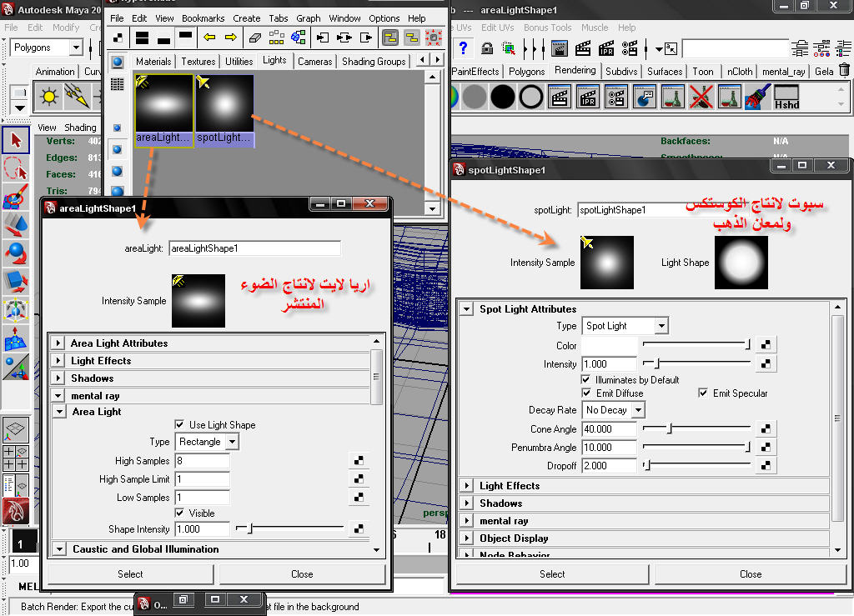Click the map button next to Cone Angle
854x616 pixels.
tap(766, 428)
